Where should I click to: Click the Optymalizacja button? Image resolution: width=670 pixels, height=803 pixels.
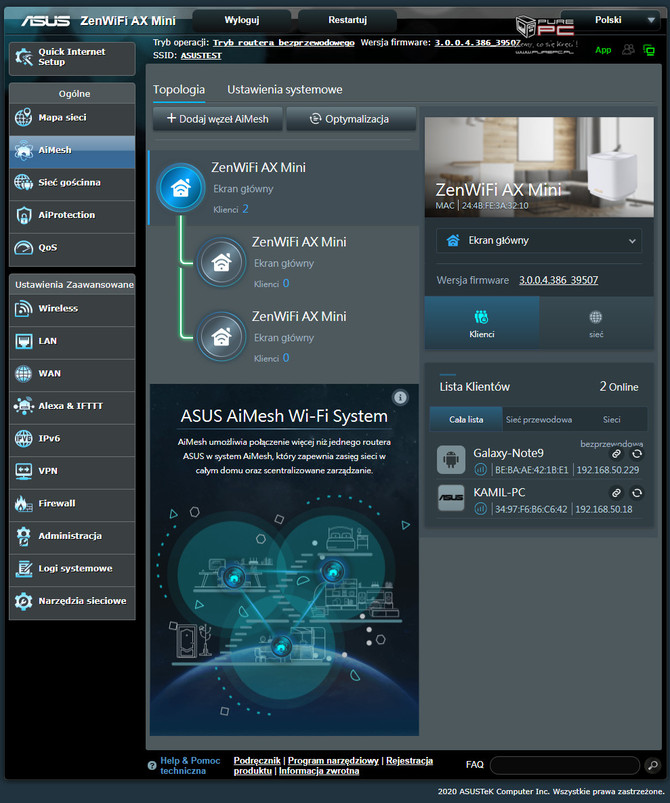pos(351,119)
